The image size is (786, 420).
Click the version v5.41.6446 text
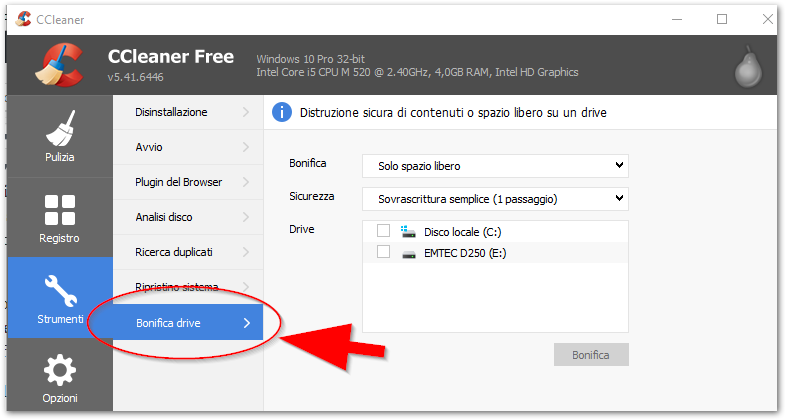pos(135,77)
